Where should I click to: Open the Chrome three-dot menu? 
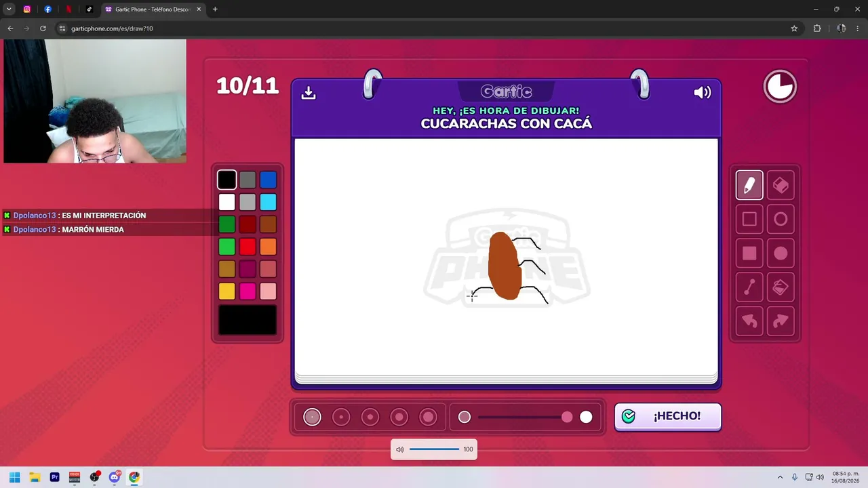coord(858,28)
